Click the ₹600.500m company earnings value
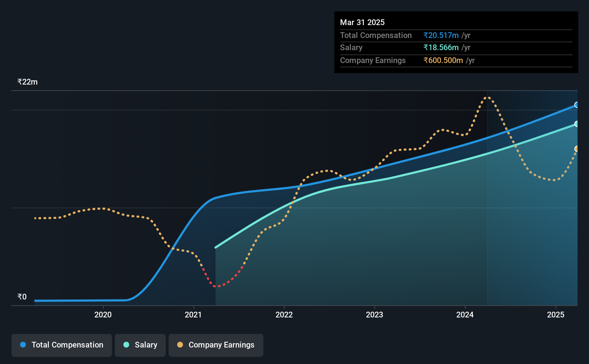 click(x=443, y=60)
